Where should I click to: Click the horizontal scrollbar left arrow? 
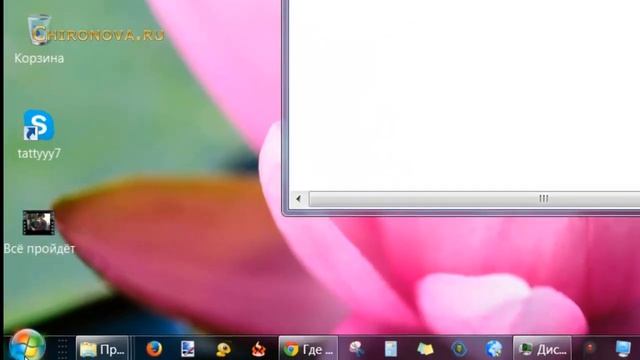click(x=299, y=199)
